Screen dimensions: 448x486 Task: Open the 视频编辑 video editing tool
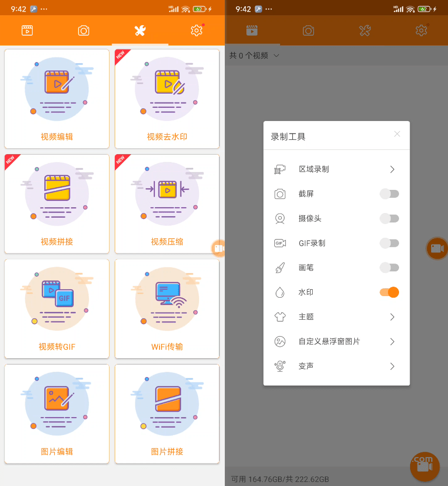click(x=56, y=99)
